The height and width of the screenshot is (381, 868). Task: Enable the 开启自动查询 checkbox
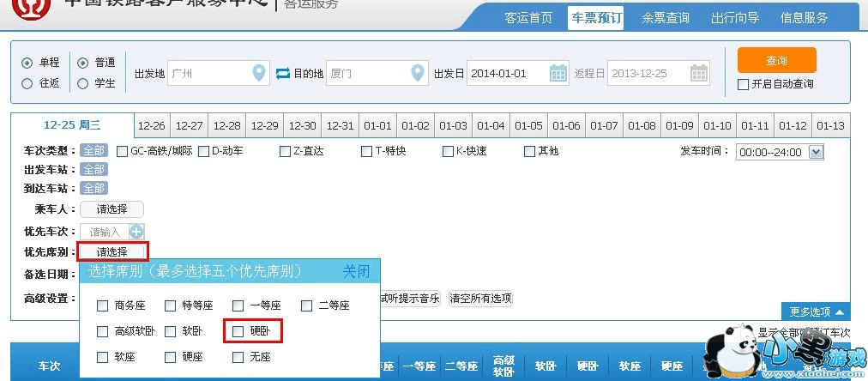click(744, 85)
